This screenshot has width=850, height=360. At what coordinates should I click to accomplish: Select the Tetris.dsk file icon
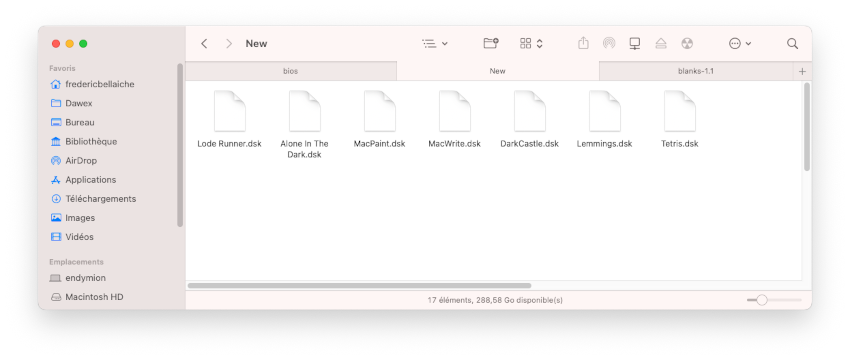click(680, 111)
